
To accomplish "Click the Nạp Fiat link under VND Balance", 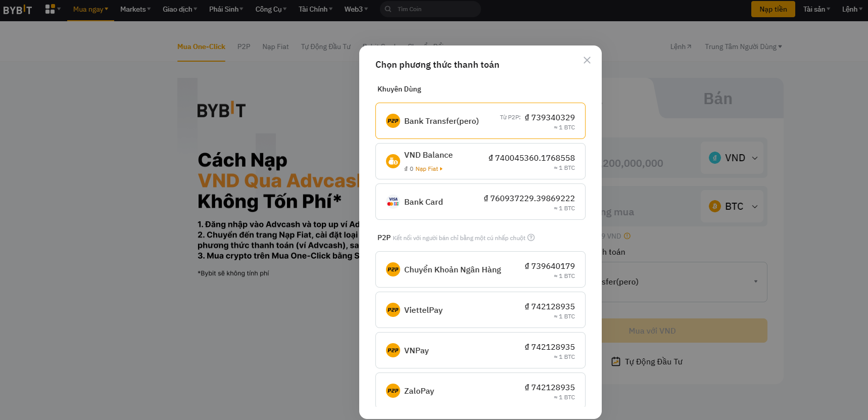I will (x=429, y=169).
